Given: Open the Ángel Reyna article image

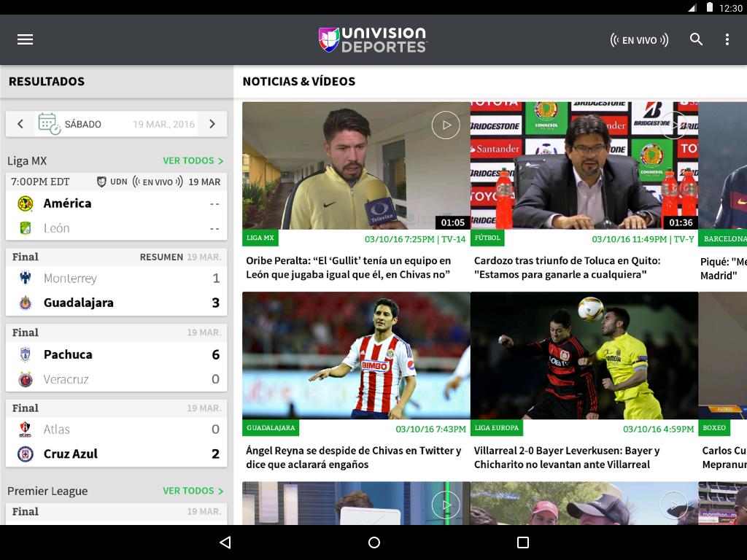Looking at the screenshot, I should coord(356,355).
